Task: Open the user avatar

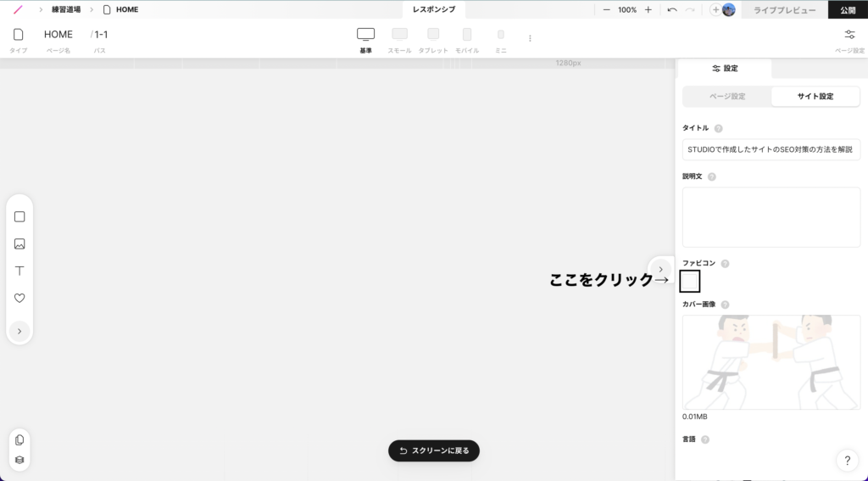Action: point(728,9)
